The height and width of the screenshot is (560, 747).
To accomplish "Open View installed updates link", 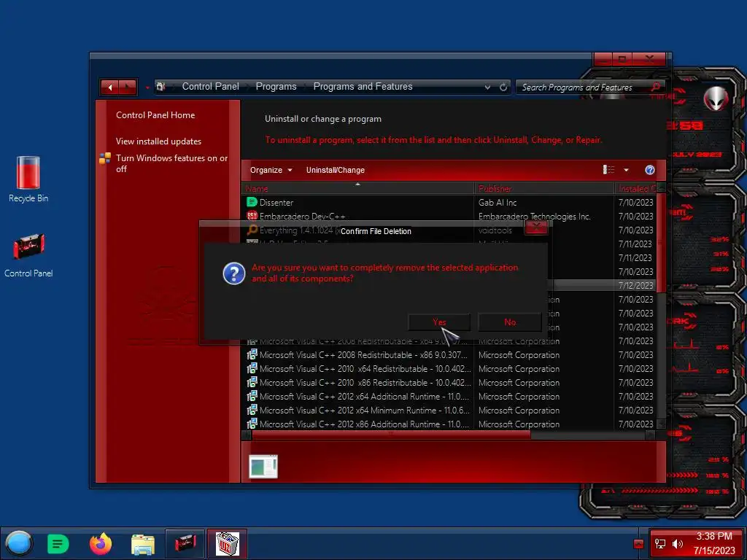I will (158, 141).
